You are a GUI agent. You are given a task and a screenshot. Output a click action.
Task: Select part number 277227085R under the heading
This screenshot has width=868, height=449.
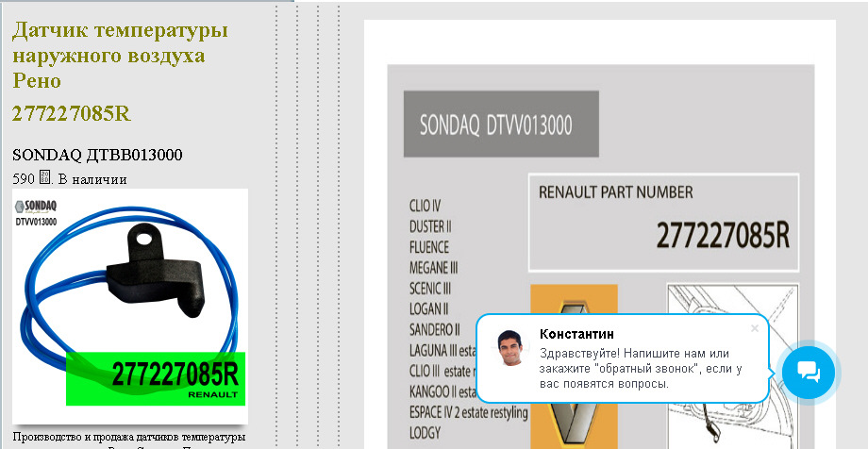click(72, 113)
